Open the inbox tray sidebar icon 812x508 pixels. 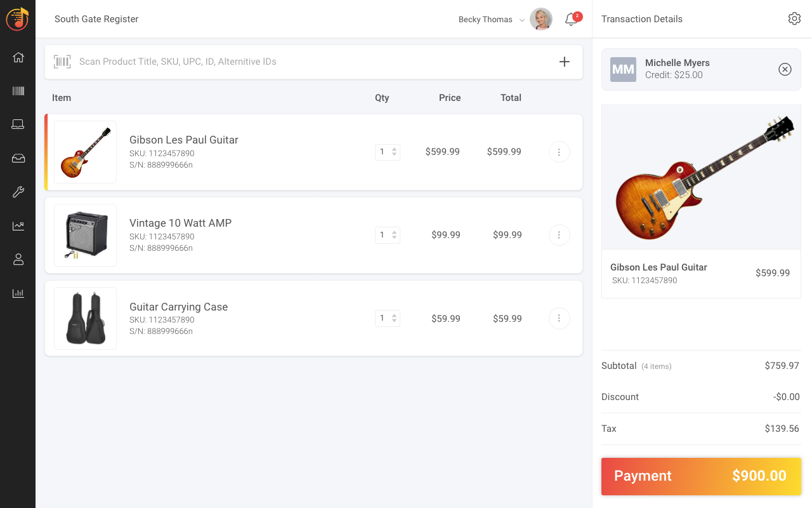[18, 158]
